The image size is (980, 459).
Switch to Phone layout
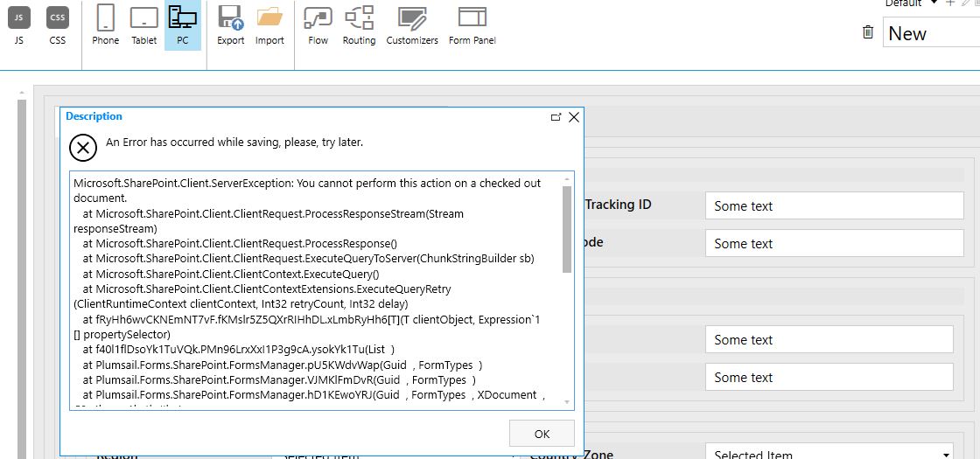[106, 24]
